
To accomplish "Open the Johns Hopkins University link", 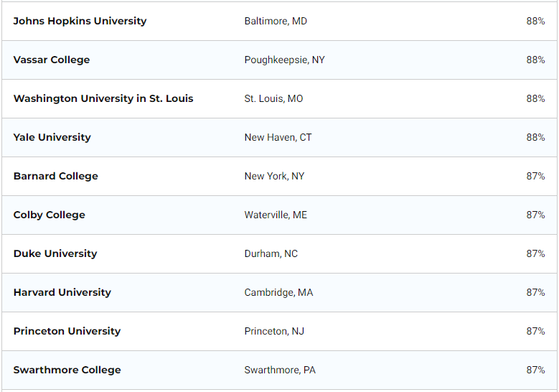I will (80, 21).
